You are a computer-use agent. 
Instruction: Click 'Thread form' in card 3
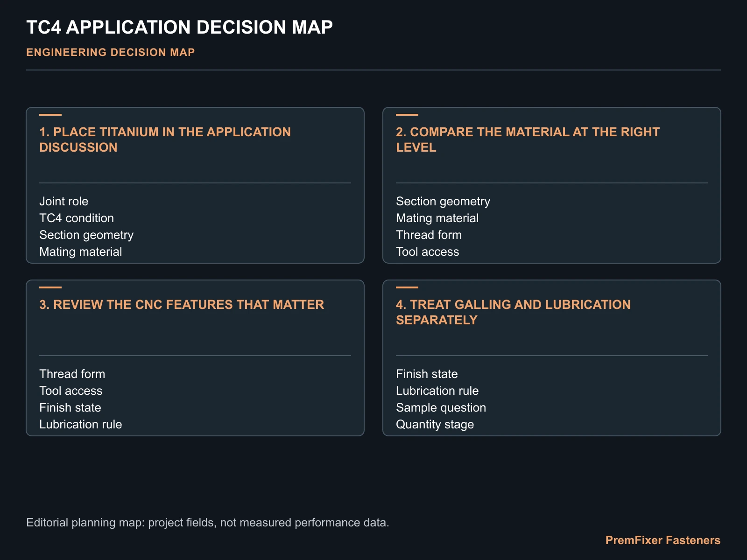[x=72, y=374]
